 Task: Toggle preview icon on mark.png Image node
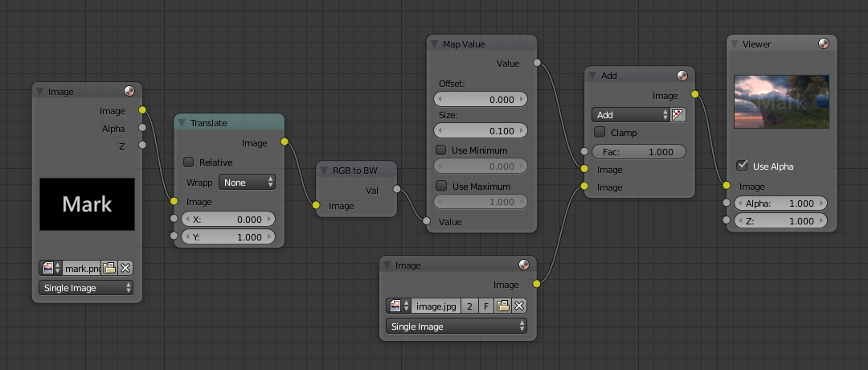(x=129, y=92)
